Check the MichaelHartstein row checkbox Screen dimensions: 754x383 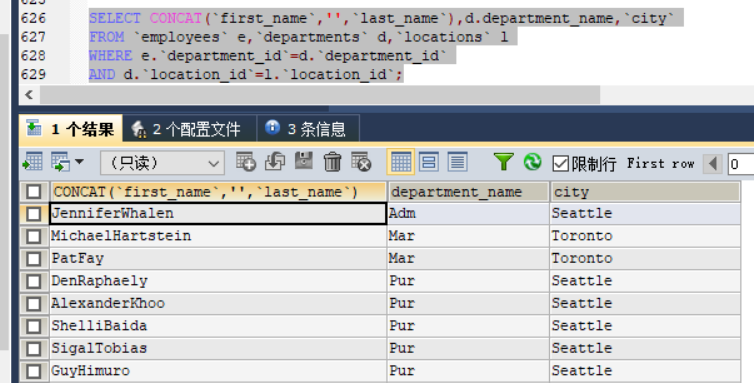34,236
